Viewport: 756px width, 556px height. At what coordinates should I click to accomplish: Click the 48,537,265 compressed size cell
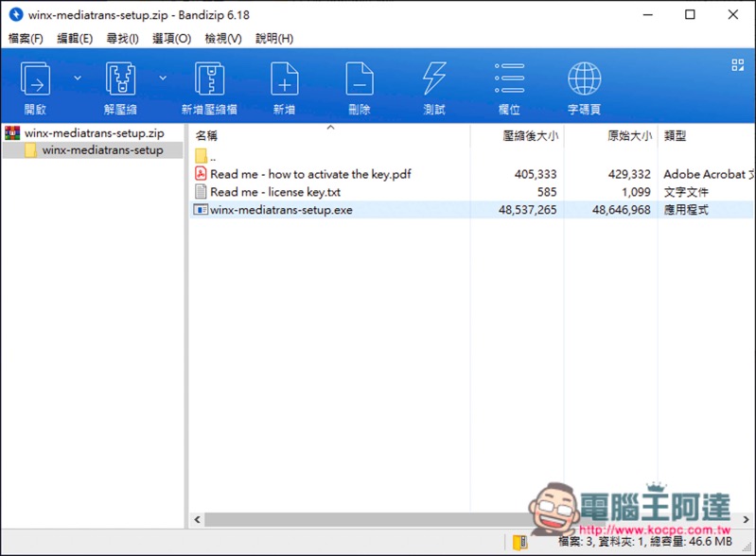[527, 210]
